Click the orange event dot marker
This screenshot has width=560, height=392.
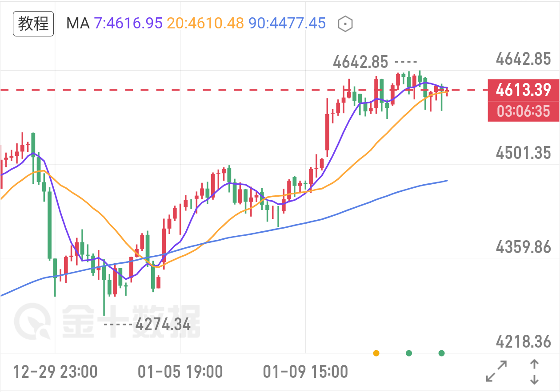click(x=376, y=353)
